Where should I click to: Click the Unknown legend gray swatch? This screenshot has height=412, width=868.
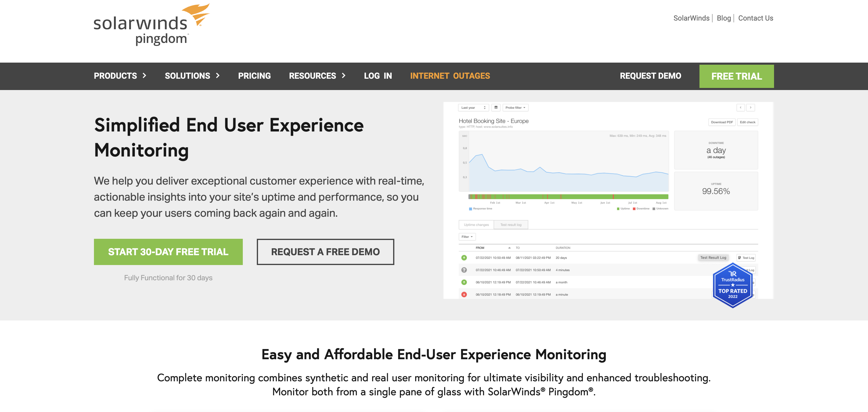point(654,209)
